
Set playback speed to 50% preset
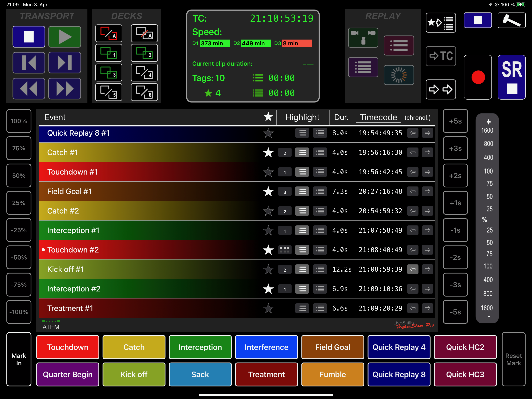[x=19, y=176]
